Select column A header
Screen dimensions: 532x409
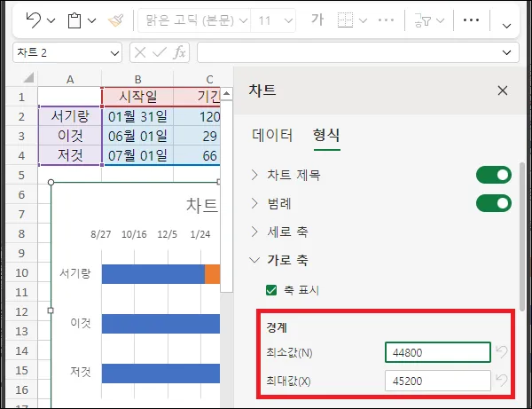coord(70,80)
